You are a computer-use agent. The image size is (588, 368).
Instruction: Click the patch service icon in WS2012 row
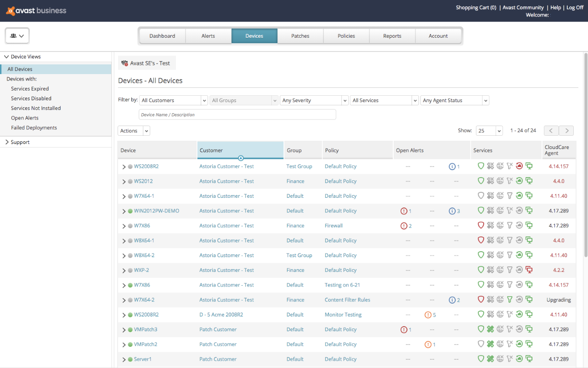[x=491, y=181]
